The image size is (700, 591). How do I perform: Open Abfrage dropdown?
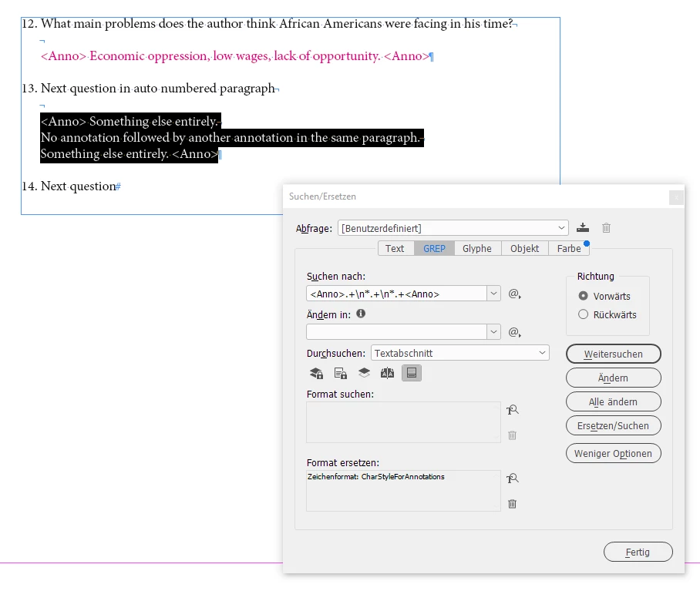pyautogui.click(x=453, y=228)
